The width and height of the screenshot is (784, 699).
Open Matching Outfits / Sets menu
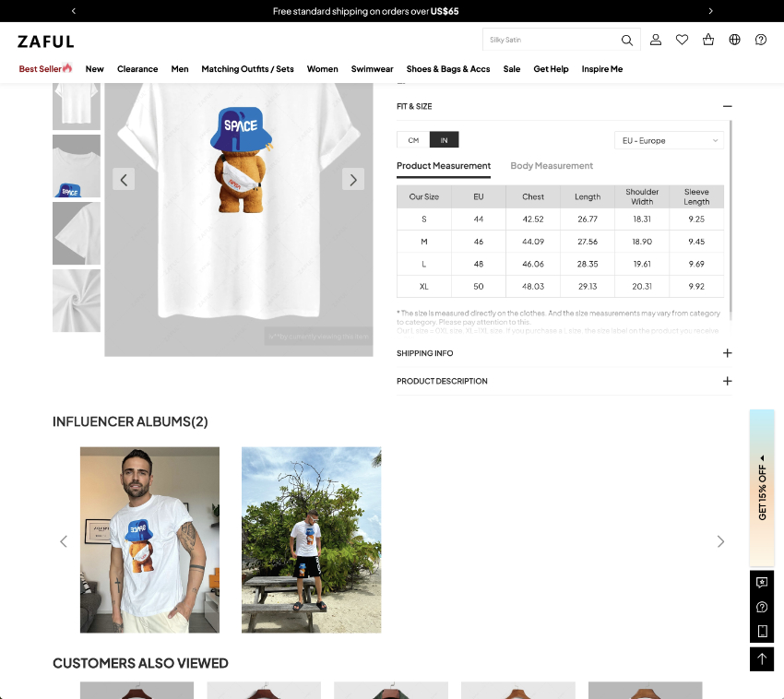[247, 69]
